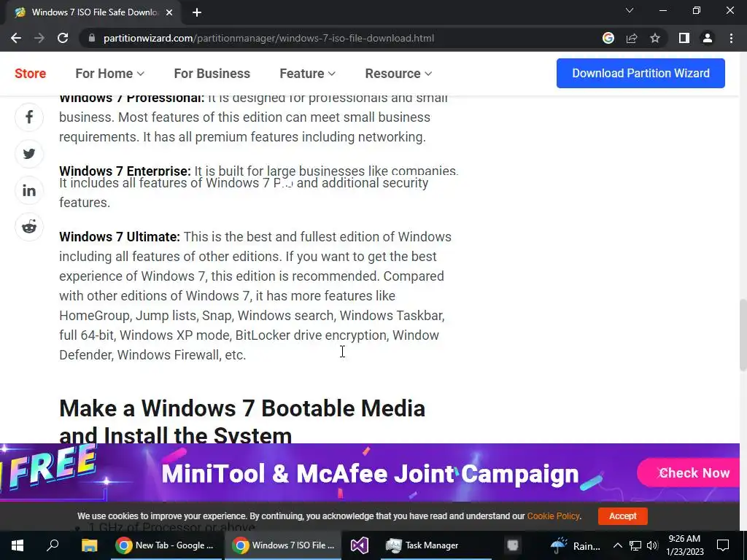
Task: Click Download Partition Wizard button
Action: point(640,74)
